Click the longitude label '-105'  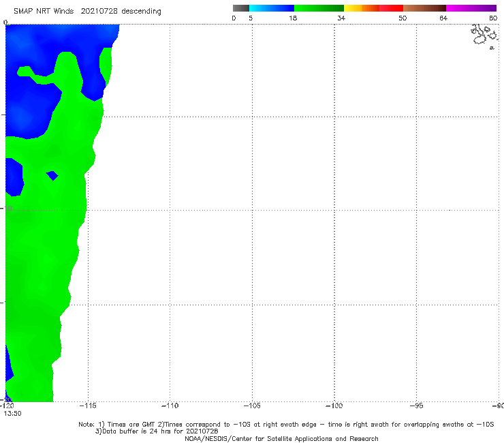(252, 406)
